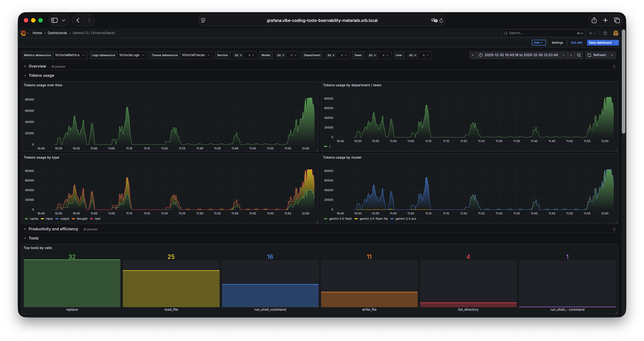Open Metrics datasource VictoriaMetrics dropdown
Screen dimensions: 644x341
pos(70,55)
